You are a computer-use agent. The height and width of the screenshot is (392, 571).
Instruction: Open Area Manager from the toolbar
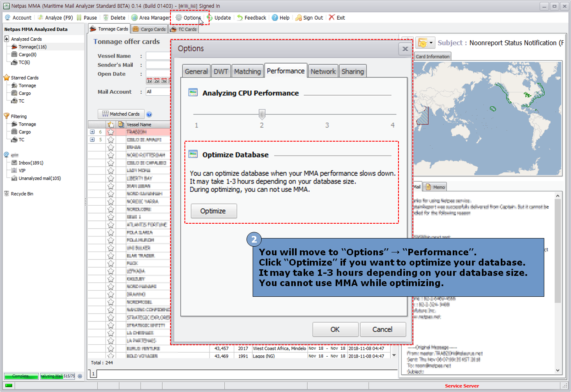[150, 18]
